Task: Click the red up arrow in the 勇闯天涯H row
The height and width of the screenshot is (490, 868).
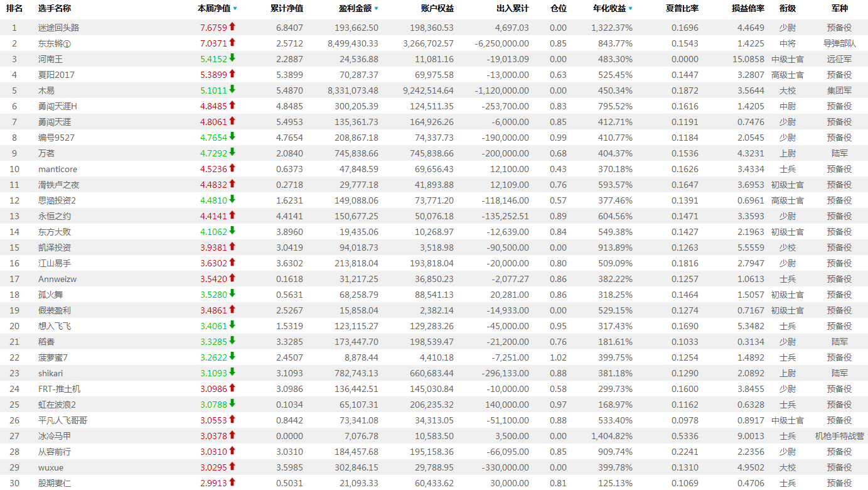Action: tap(232, 105)
